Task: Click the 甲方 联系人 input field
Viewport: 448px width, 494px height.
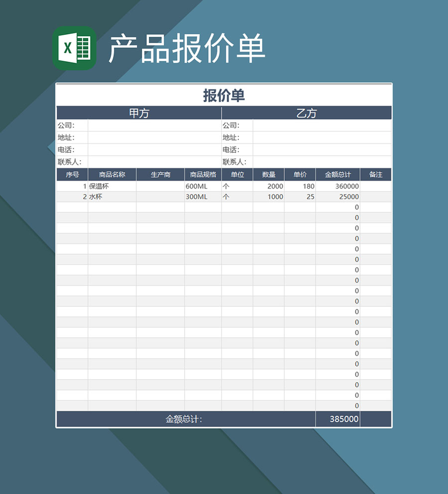Action: 154,162
